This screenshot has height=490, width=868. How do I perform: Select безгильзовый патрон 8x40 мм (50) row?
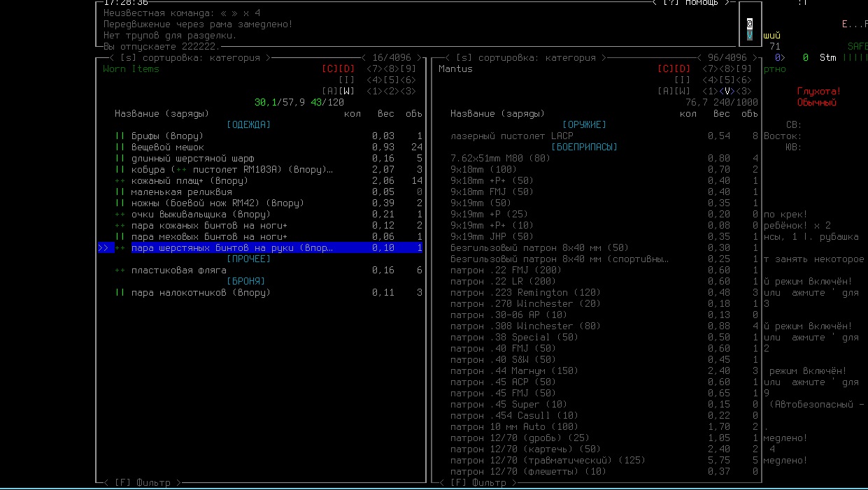[604, 248]
